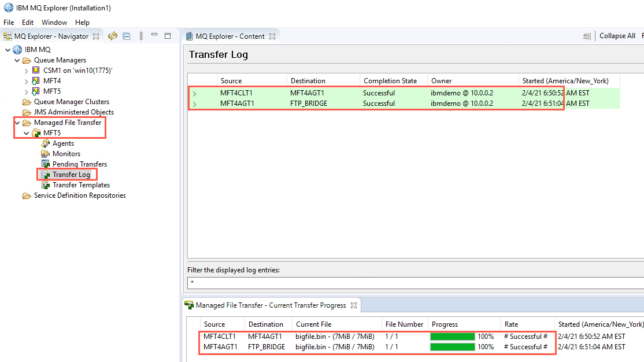
Task: Click the progress bar for MFT4CLT1 transfer
Action: (452, 337)
